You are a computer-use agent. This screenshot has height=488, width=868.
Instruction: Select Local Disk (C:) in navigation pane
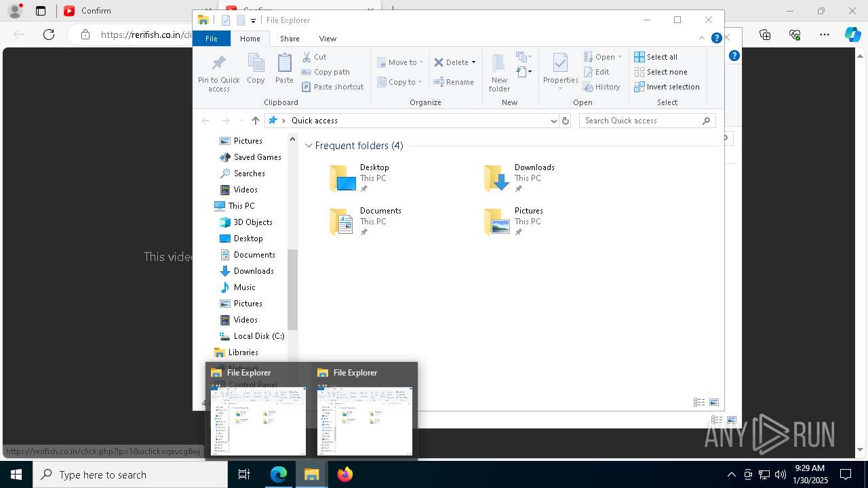(x=252, y=336)
